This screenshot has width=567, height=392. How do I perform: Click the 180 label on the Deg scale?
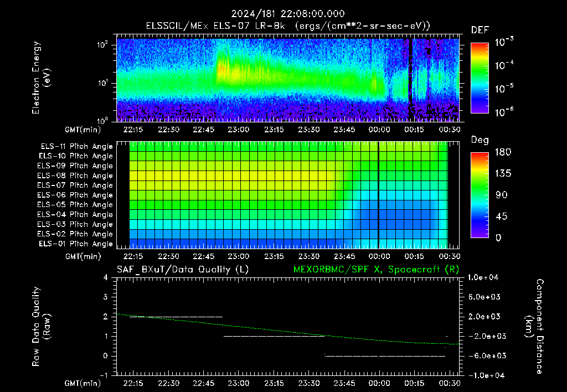[x=503, y=152]
